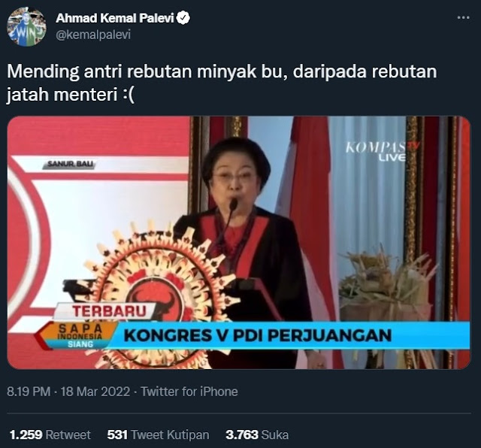Click the 8.19 PM timestamp
Image resolution: width=481 pixels, height=448 pixels.
click(x=29, y=392)
